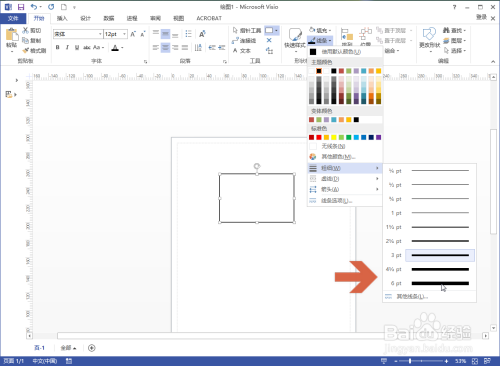
Task: Open the Insert ribbon tab
Action: point(62,18)
